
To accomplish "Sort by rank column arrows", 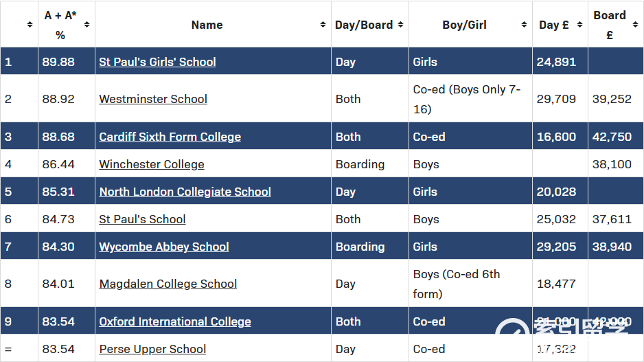I will click(x=30, y=25).
